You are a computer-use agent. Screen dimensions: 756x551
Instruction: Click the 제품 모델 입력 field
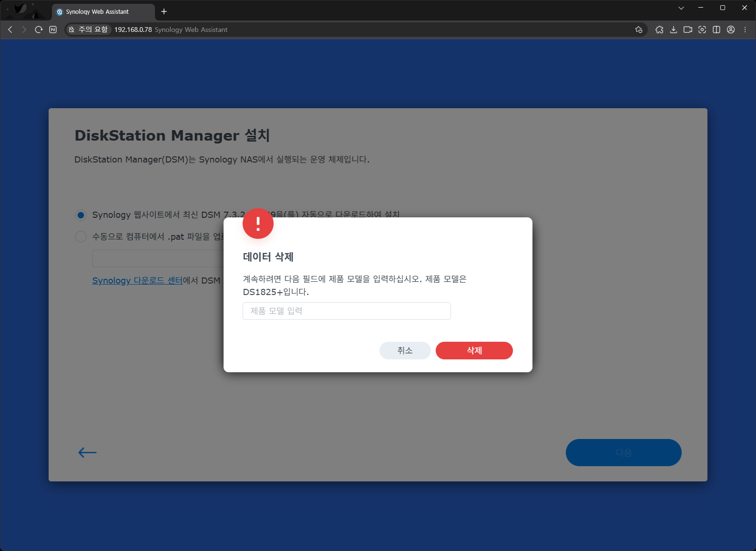pyautogui.click(x=347, y=311)
